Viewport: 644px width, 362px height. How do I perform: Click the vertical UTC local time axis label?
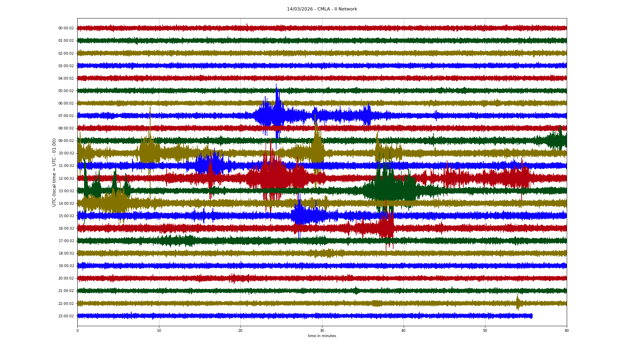54,172
